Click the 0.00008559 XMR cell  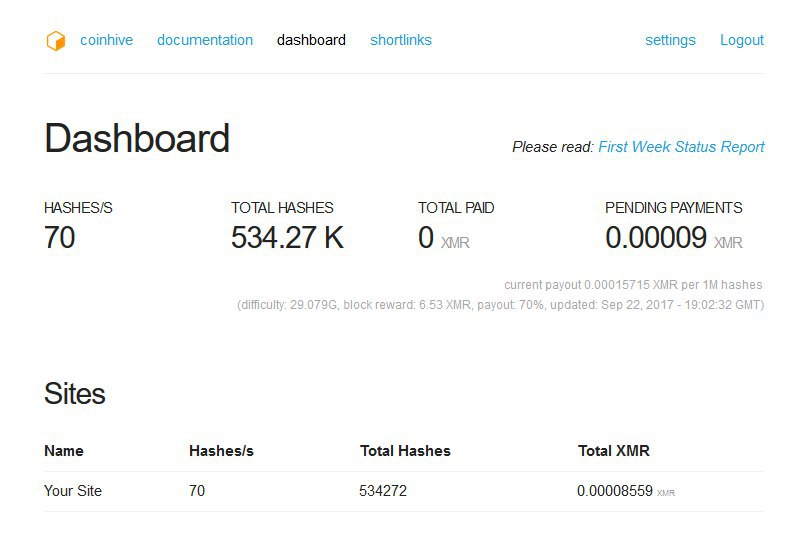[626, 491]
